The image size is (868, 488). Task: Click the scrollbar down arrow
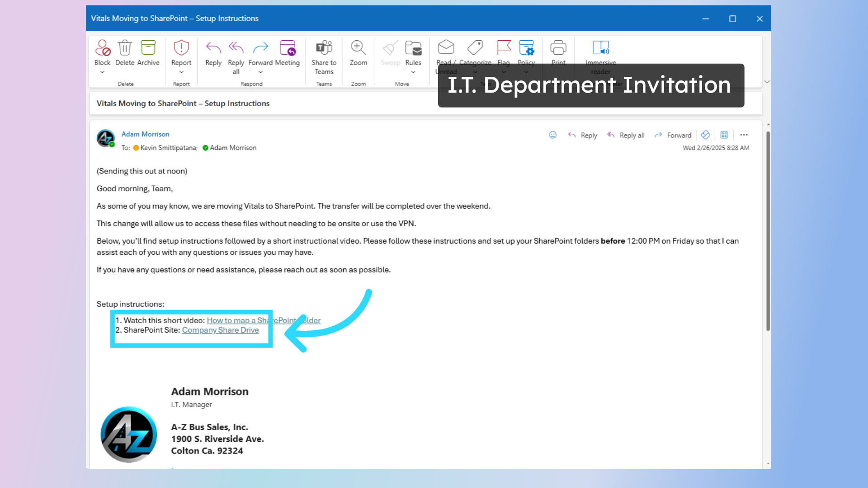click(768, 464)
